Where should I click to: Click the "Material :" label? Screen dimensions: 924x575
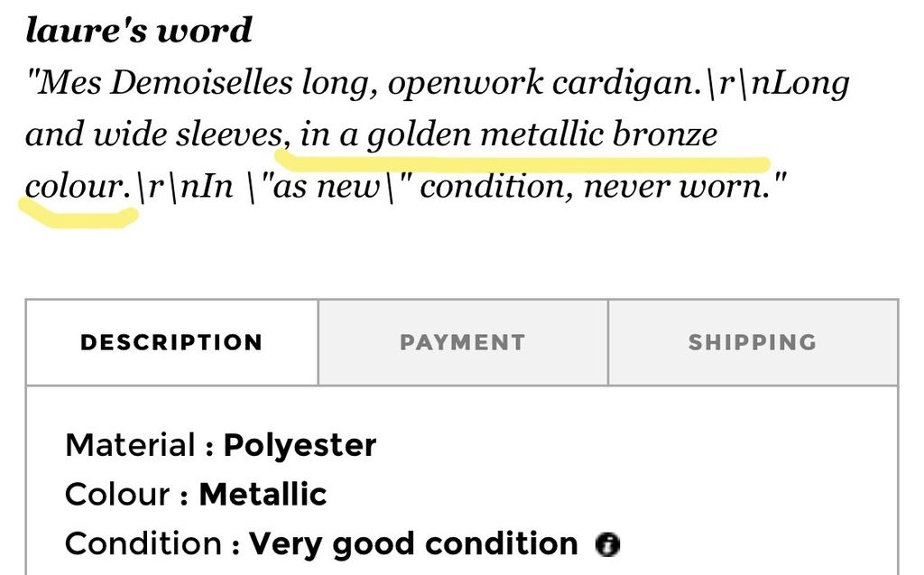coord(140,445)
